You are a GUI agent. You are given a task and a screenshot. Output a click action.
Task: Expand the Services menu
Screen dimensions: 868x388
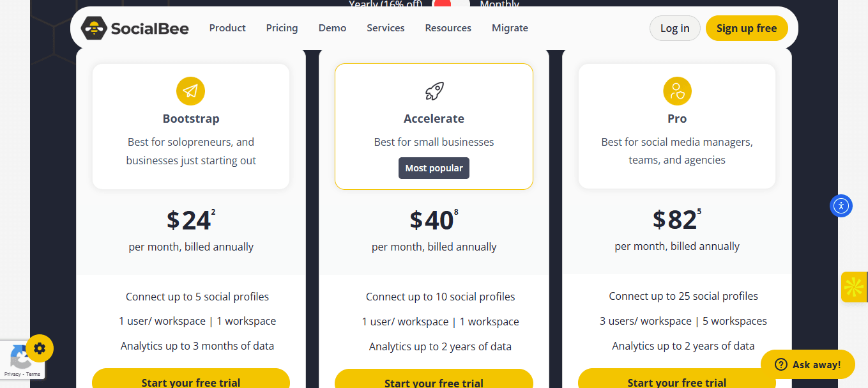tap(385, 28)
